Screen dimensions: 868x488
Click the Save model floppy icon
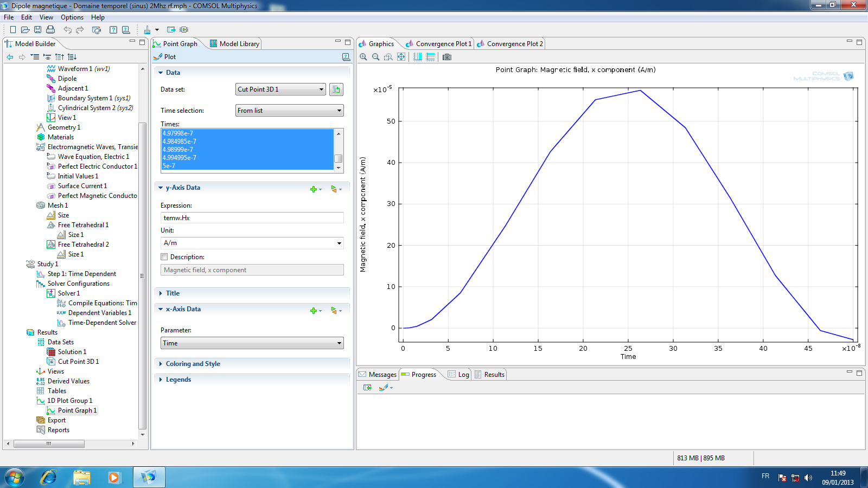click(37, 30)
